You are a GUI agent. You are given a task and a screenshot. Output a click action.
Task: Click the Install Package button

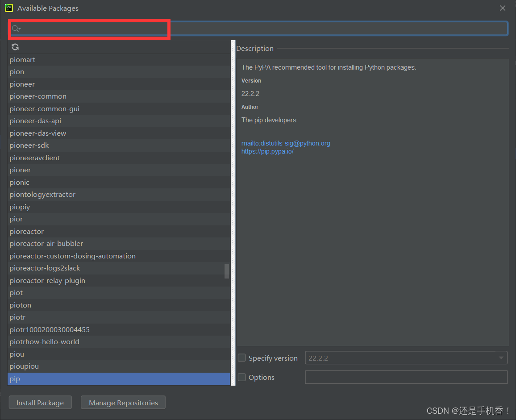[x=40, y=403]
